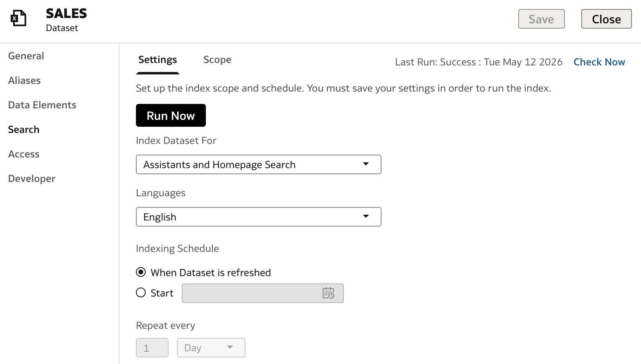Click the 'Indexing Schedule' label
The image size is (641, 364).
[x=177, y=249]
